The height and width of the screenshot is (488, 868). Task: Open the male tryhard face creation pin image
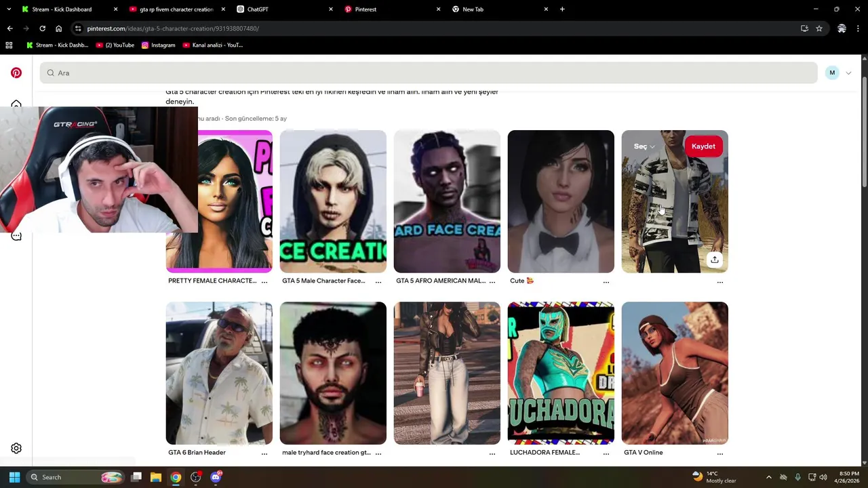[x=333, y=373]
